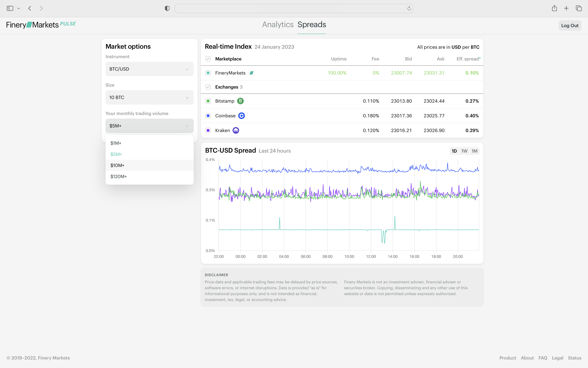Toggle the Bitstamp row checkbox

(x=208, y=101)
